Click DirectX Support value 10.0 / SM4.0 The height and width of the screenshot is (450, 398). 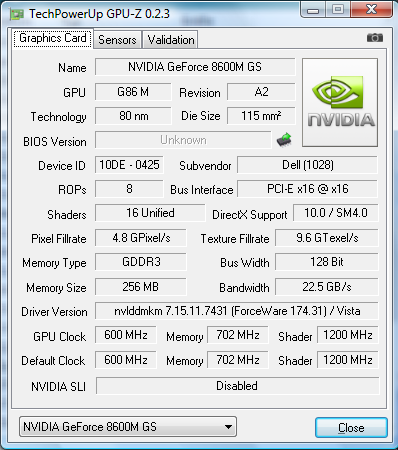click(x=336, y=213)
